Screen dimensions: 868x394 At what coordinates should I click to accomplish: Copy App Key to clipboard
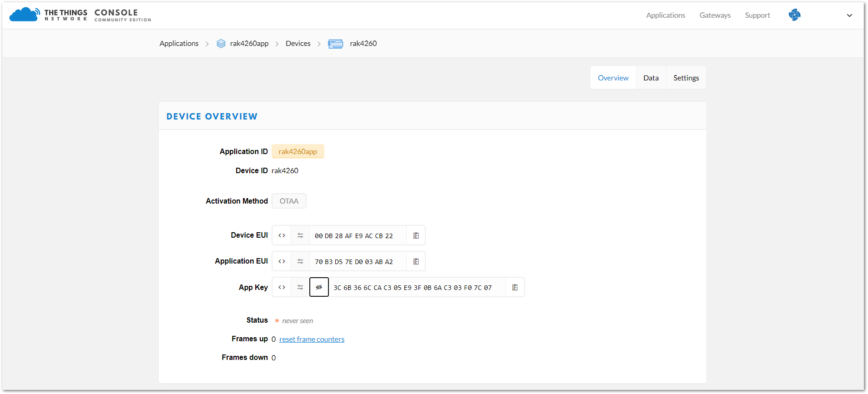tap(515, 287)
